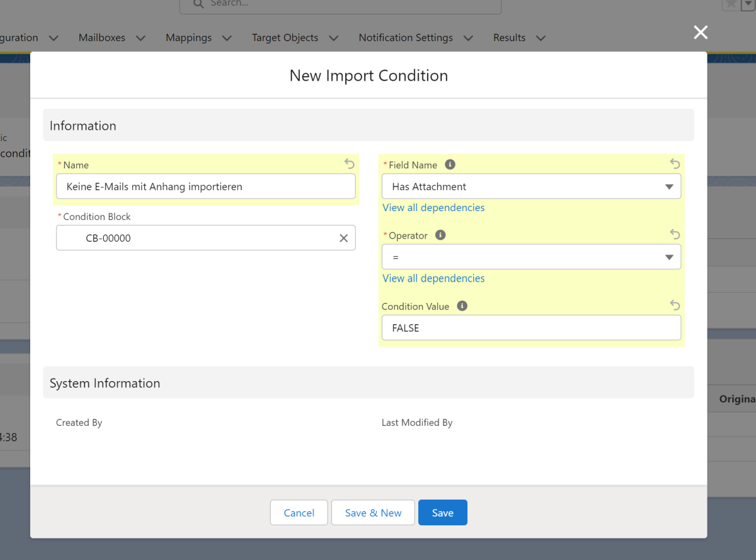Click info icon beside Operator label
This screenshot has height=560, width=756.
[440, 235]
